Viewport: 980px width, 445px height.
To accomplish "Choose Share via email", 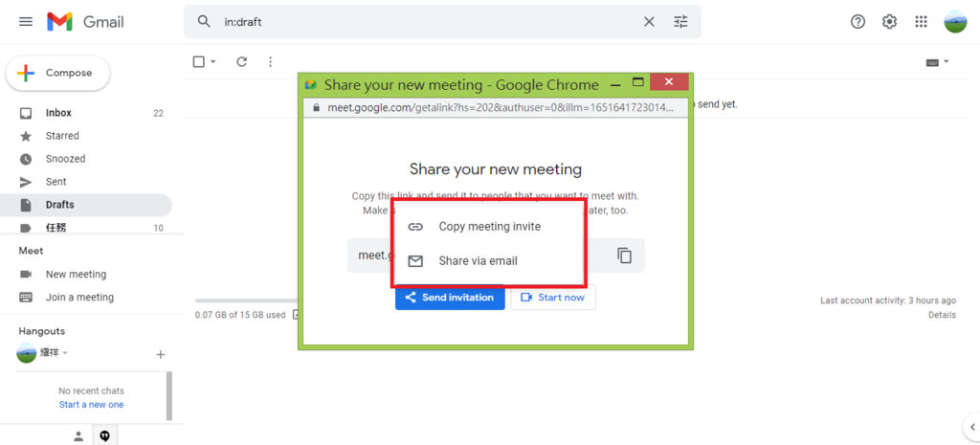I will point(478,260).
